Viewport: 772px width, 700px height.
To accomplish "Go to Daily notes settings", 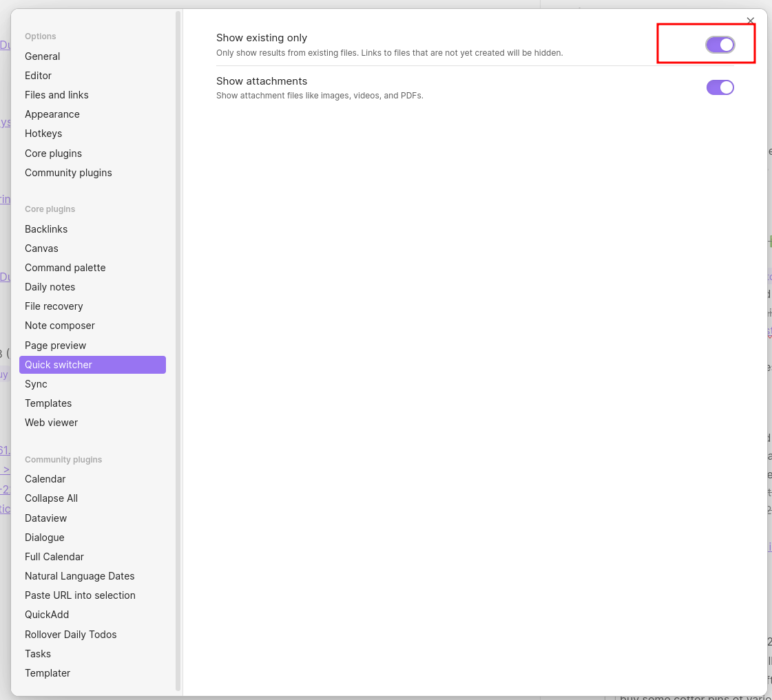I will click(x=50, y=287).
